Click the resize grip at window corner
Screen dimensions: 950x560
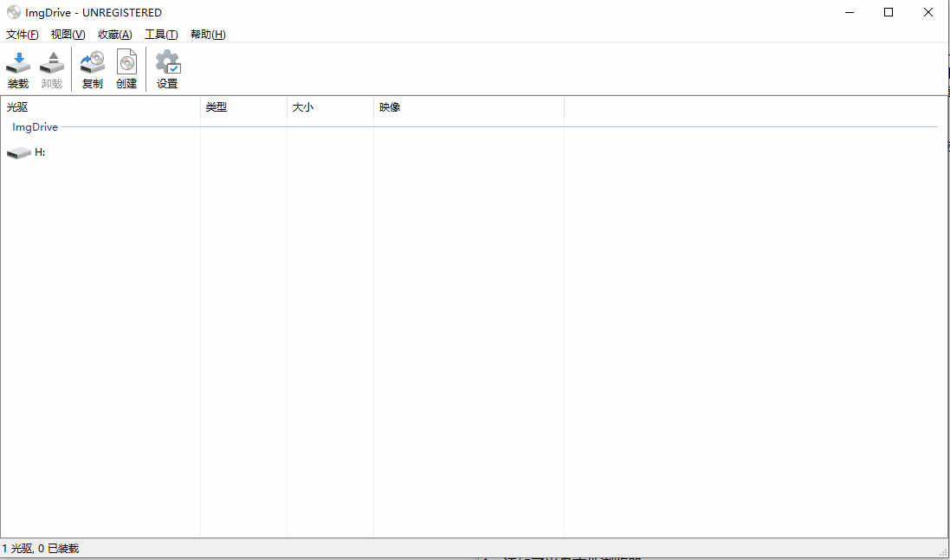click(943, 552)
